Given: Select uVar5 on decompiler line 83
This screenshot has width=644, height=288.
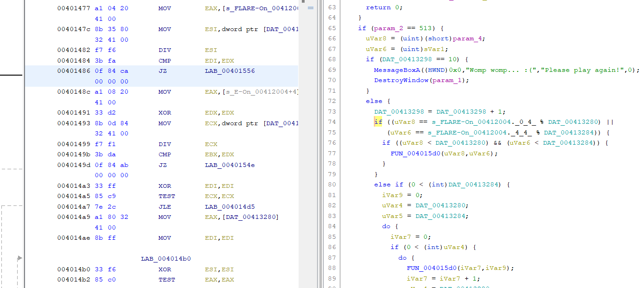Looking at the screenshot, I should coord(392,216).
